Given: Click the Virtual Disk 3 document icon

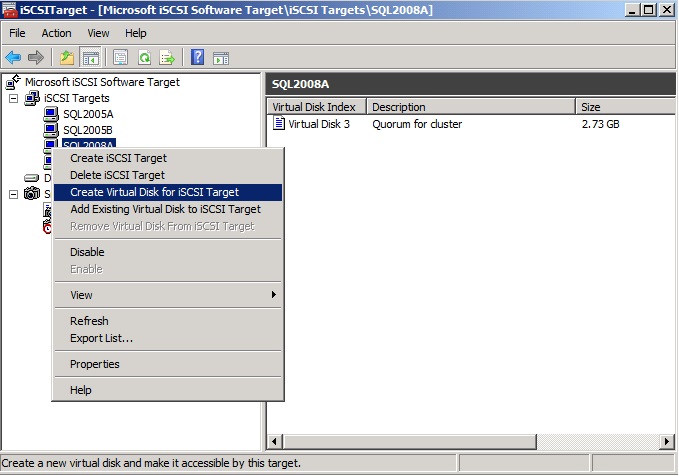Looking at the screenshot, I should click(x=279, y=123).
